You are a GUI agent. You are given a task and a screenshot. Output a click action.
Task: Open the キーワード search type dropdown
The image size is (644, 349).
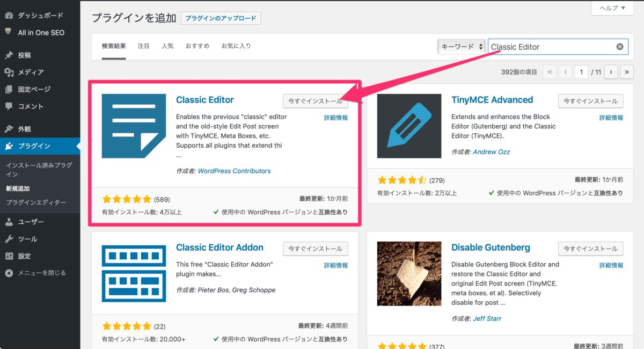point(462,47)
